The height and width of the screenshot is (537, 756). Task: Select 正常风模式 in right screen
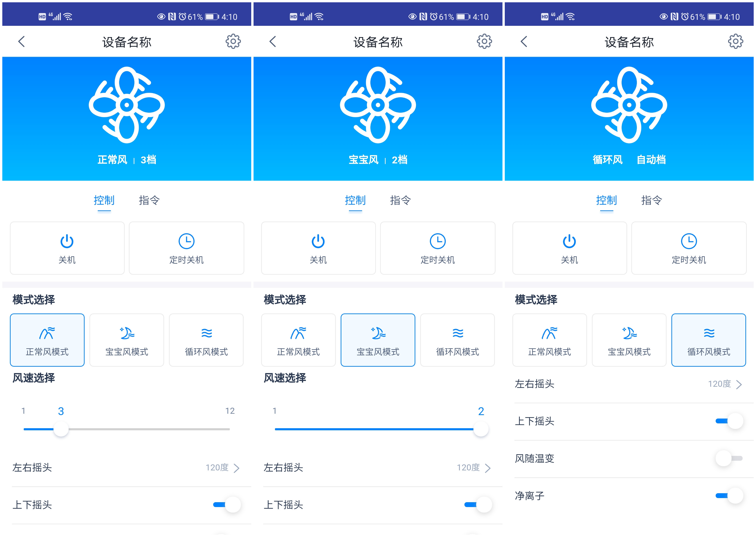click(550, 340)
